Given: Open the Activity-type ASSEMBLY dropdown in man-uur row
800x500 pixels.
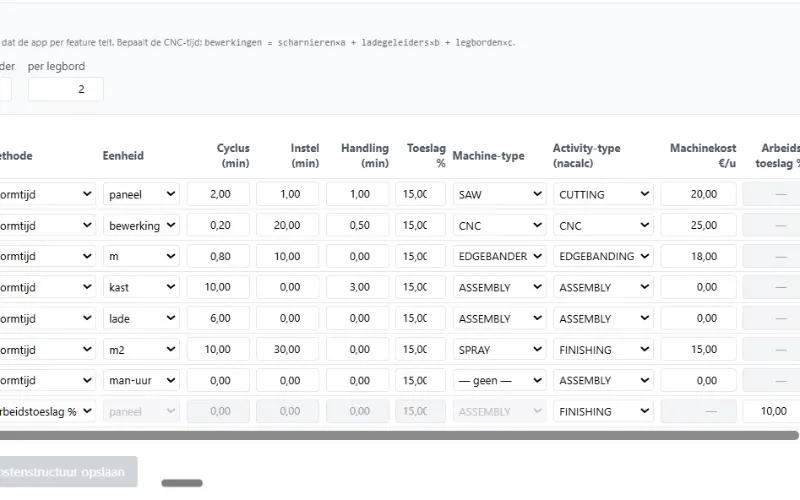Looking at the screenshot, I should point(604,381).
